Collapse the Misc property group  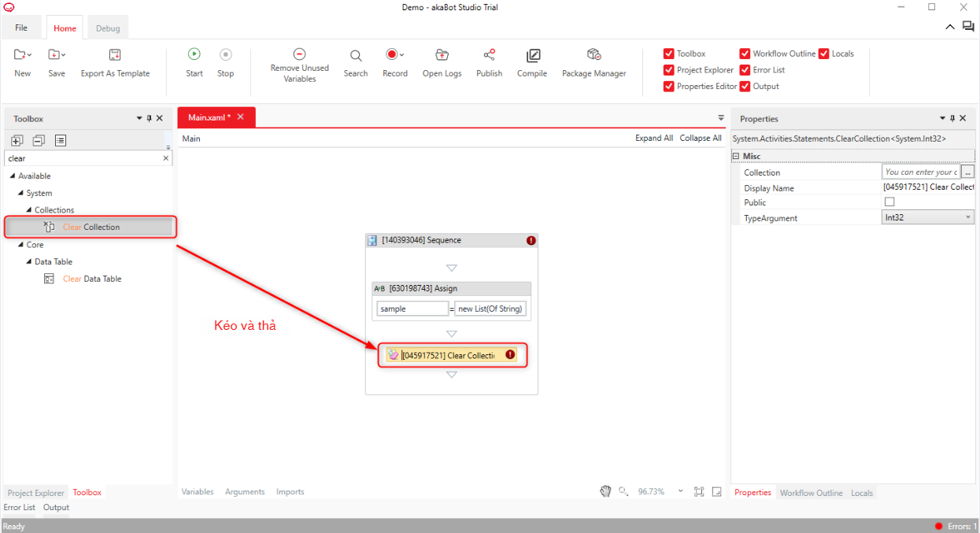[737, 157]
